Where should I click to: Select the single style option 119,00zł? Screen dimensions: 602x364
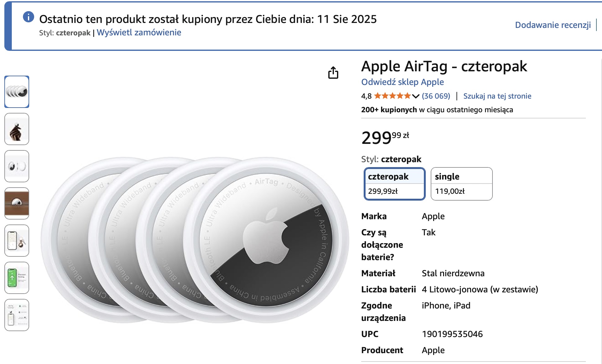pyautogui.click(x=461, y=184)
